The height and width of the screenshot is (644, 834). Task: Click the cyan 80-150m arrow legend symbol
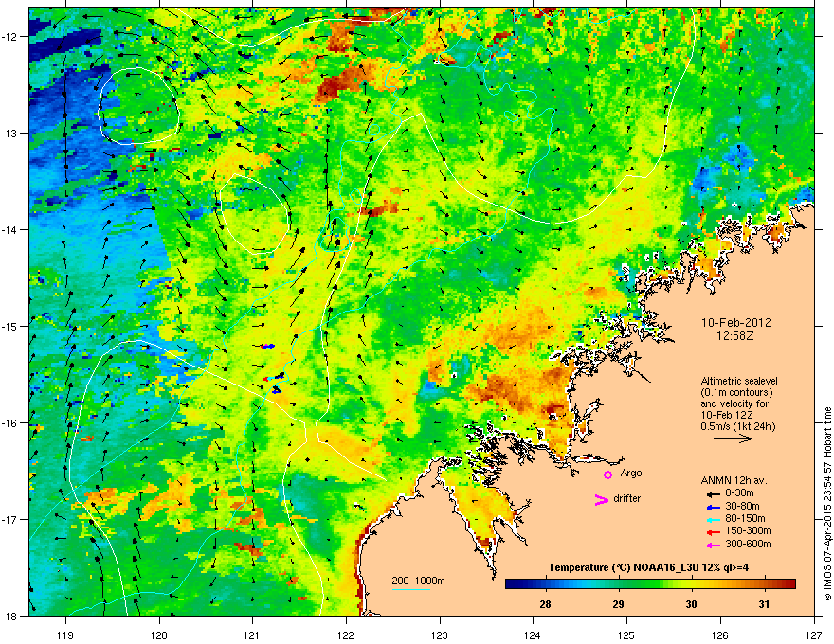pyautogui.click(x=713, y=519)
